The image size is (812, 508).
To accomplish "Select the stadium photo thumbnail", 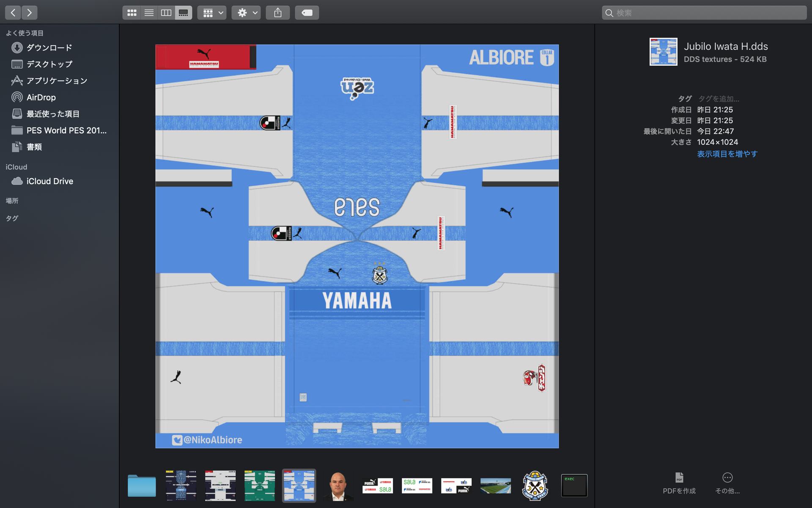I will pos(496,486).
